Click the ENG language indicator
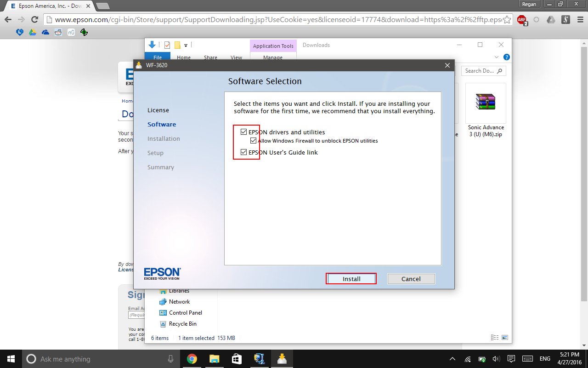This screenshot has height=368, width=588. (545, 359)
